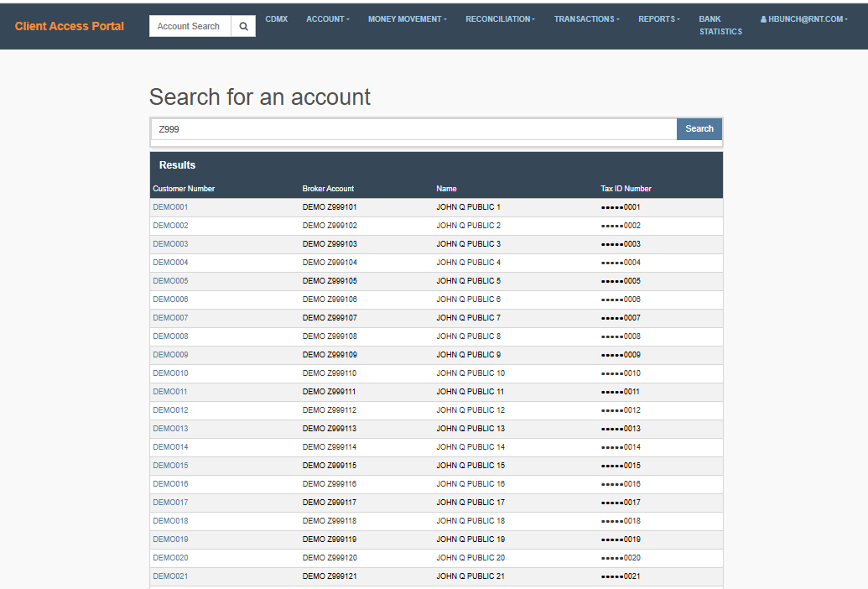
Task: Open customer DEMO009
Action: [x=170, y=355]
